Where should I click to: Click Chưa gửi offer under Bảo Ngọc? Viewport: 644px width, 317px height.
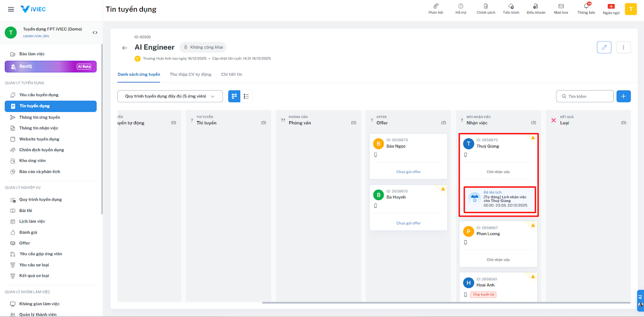click(408, 172)
